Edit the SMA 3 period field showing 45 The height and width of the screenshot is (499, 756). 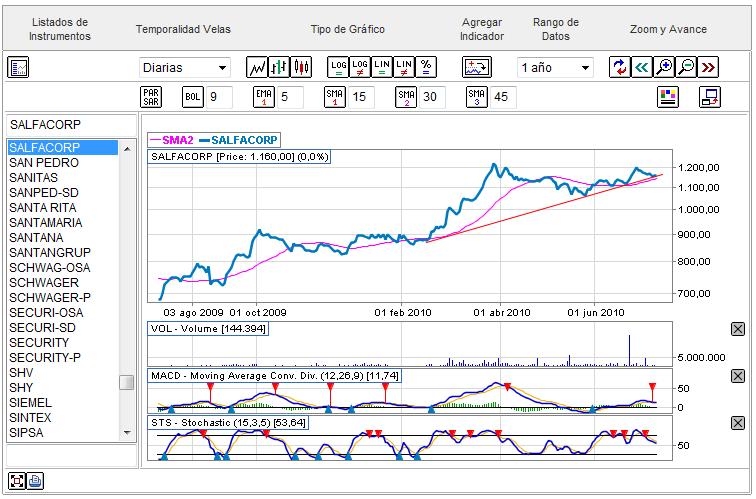pyautogui.click(x=503, y=97)
